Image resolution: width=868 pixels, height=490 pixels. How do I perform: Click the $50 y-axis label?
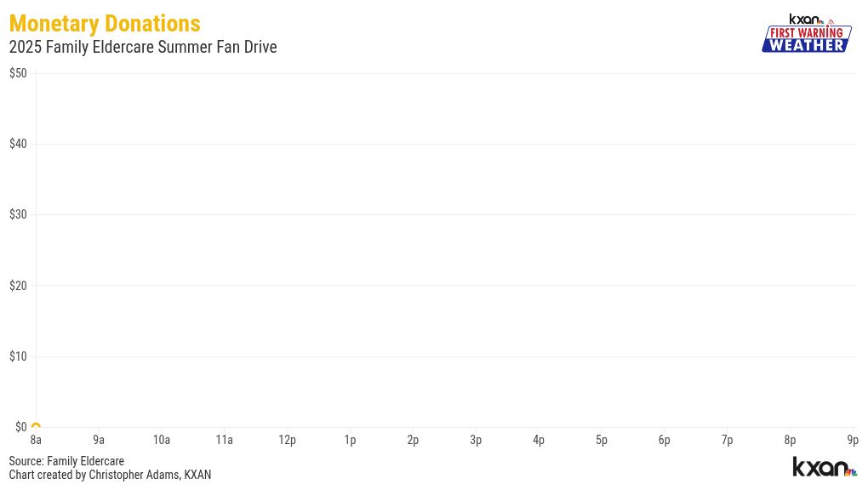18,73
